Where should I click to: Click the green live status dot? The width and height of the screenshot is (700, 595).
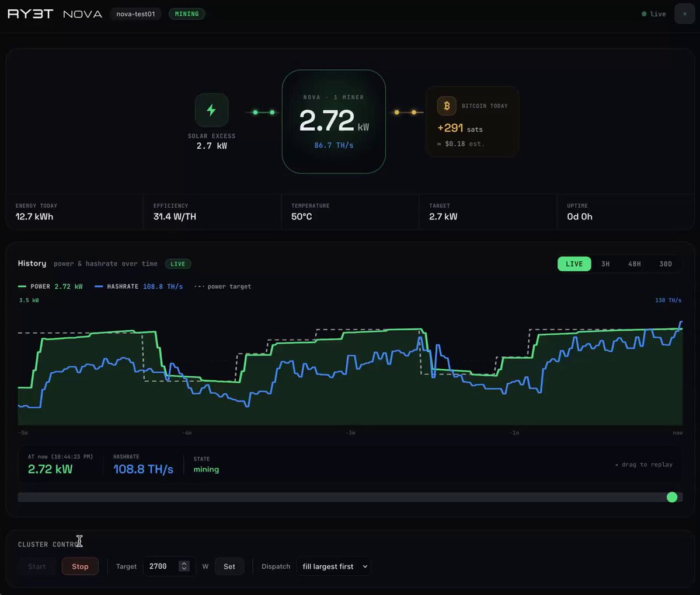click(644, 14)
